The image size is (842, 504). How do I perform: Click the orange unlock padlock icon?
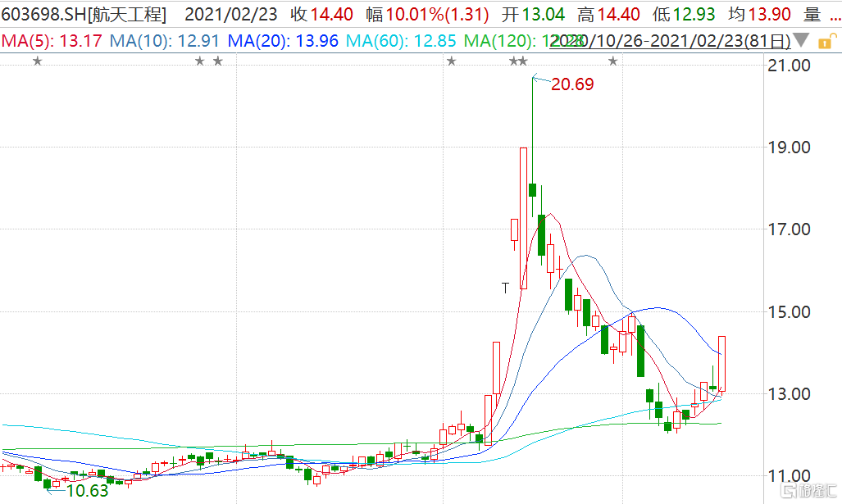[x=827, y=41]
